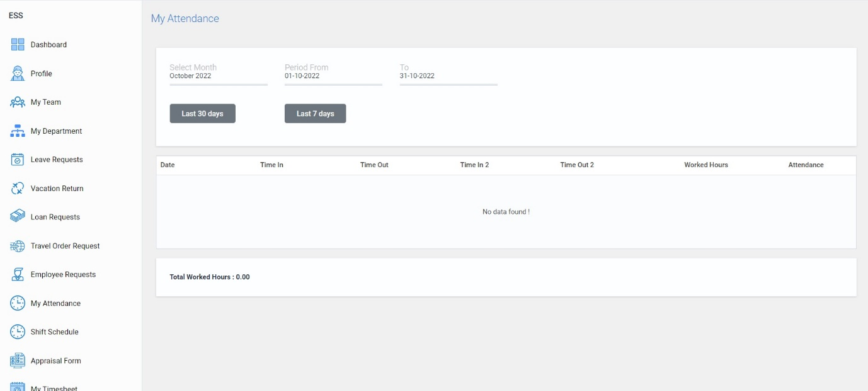Open the Select Month picker

click(x=217, y=75)
